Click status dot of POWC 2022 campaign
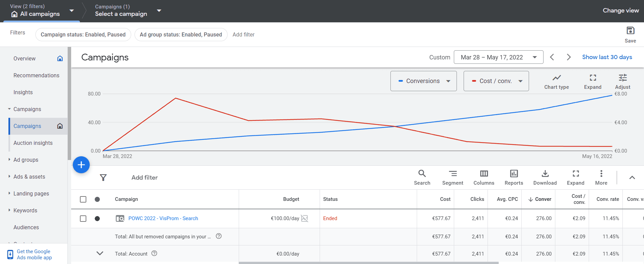 click(x=97, y=218)
